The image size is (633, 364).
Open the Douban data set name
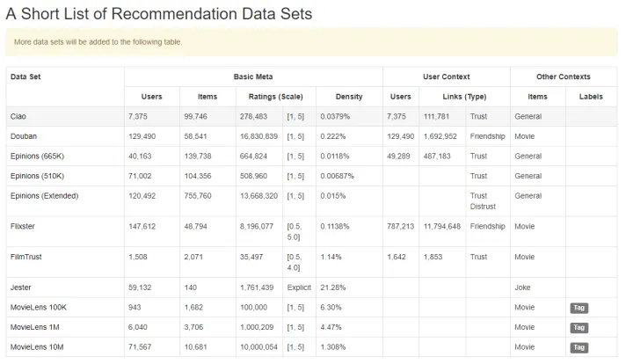coord(23,136)
